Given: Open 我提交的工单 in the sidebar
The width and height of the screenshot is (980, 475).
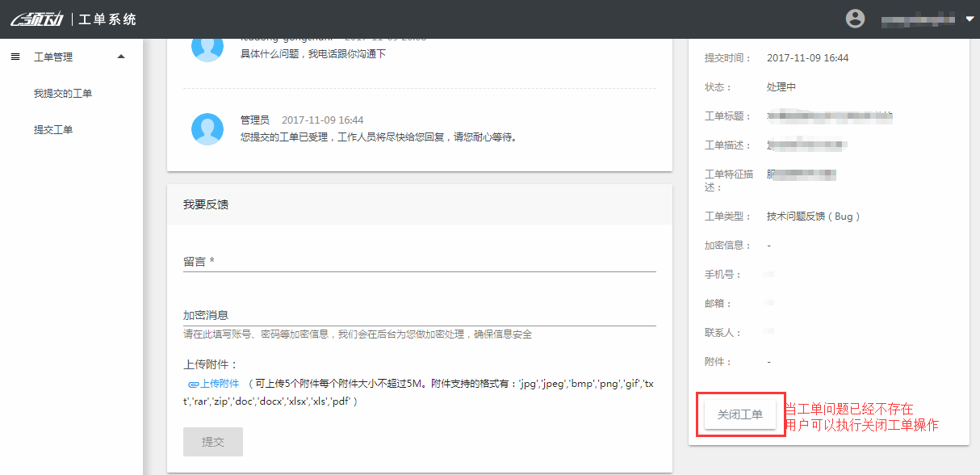Looking at the screenshot, I should click(63, 94).
